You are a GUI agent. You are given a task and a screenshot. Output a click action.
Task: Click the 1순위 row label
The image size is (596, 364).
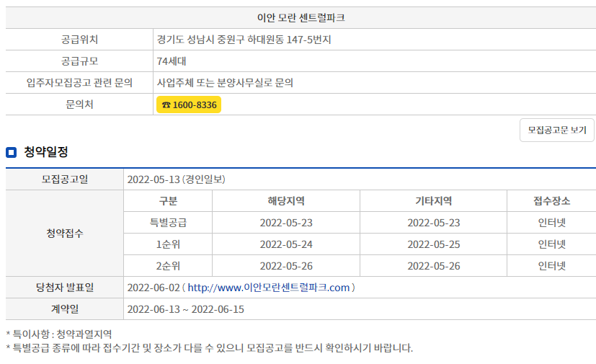pyautogui.click(x=168, y=244)
